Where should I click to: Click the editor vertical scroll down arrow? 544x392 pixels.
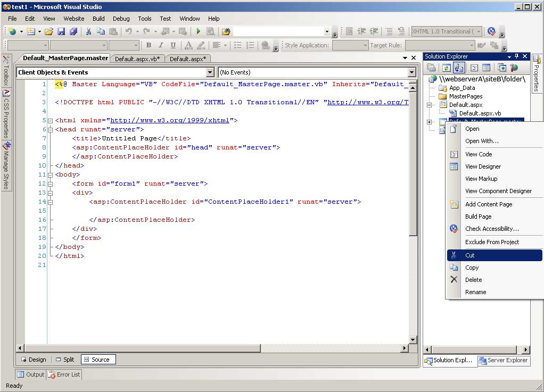413,340
